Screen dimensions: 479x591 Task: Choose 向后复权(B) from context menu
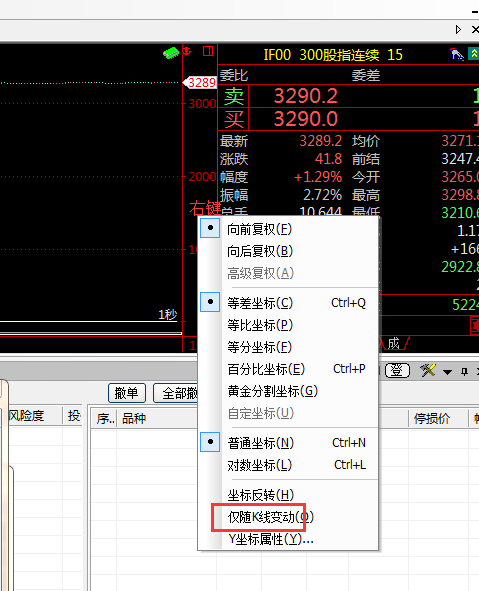tap(288, 251)
